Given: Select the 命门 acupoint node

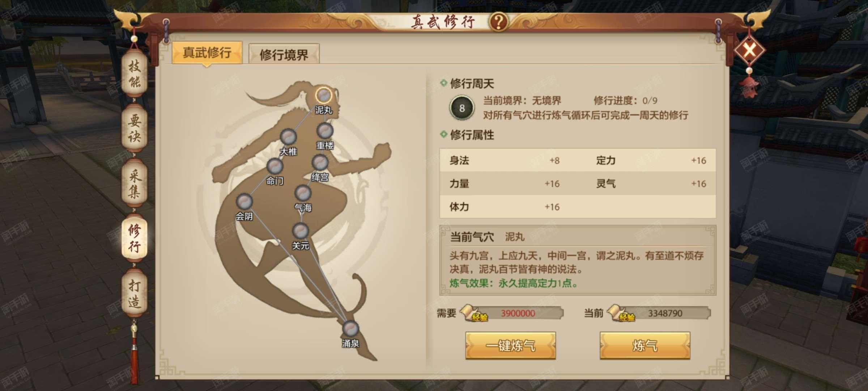Looking at the screenshot, I should tap(275, 167).
